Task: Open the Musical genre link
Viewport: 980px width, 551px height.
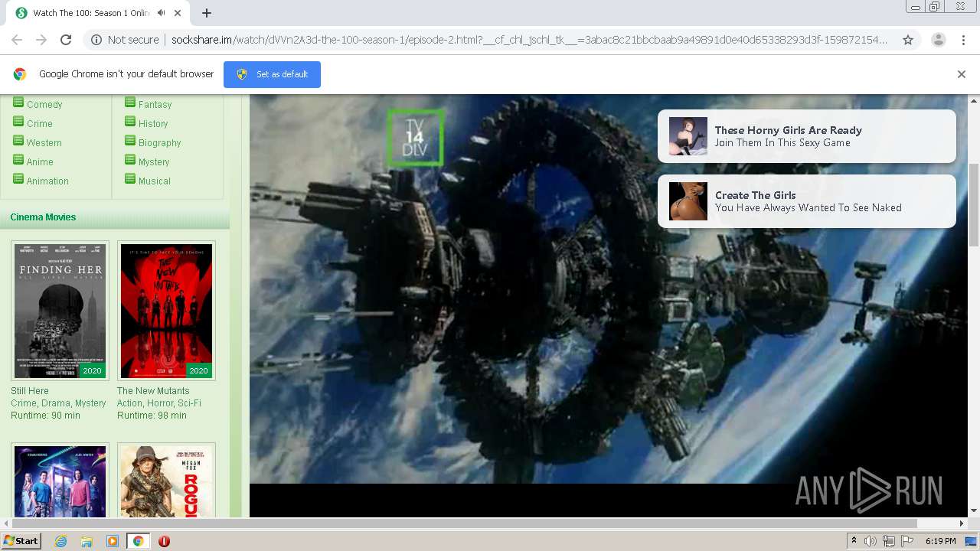Action: point(155,181)
